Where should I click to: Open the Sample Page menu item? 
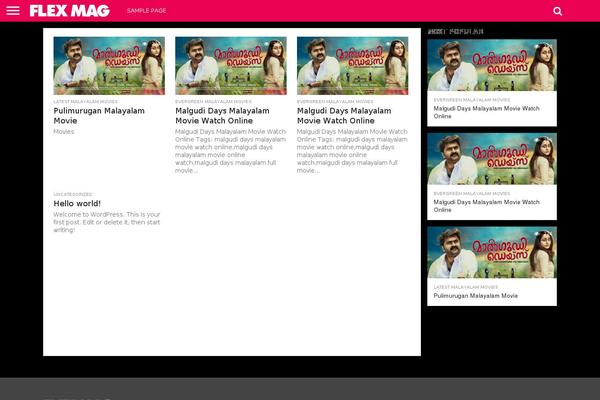point(147,11)
